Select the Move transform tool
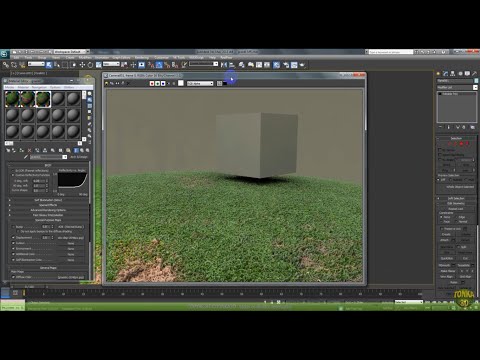Screen dimensions: 480x360 [82, 65]
